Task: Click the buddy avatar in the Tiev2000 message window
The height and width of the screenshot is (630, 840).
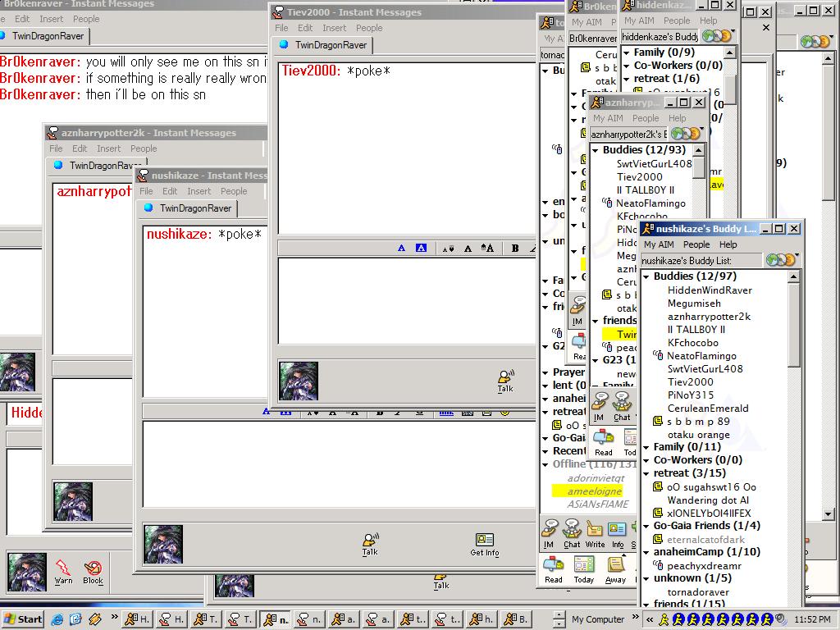Action: coord(299,381)
